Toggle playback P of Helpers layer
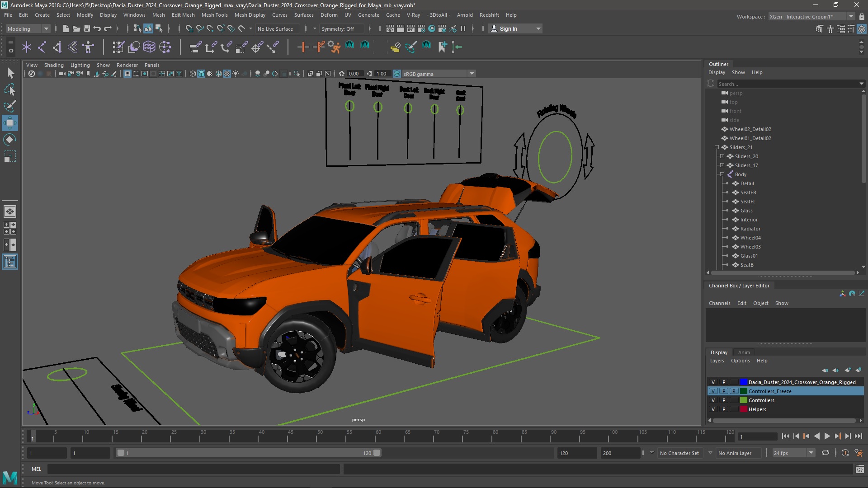The image size is (868, 488). (x=724, y=409)
